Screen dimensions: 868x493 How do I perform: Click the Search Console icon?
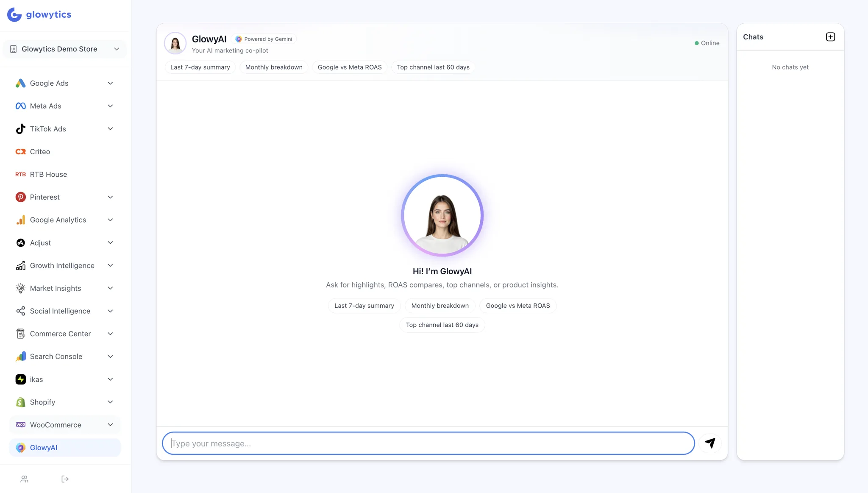tap(20, 357)
